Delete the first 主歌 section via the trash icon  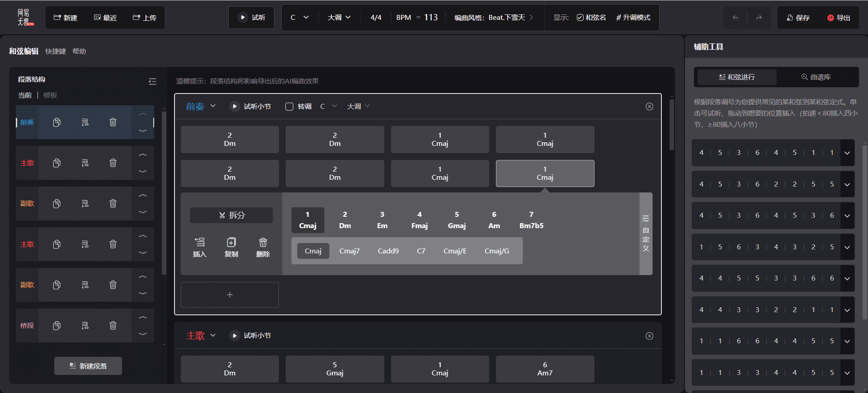point(113,163)
